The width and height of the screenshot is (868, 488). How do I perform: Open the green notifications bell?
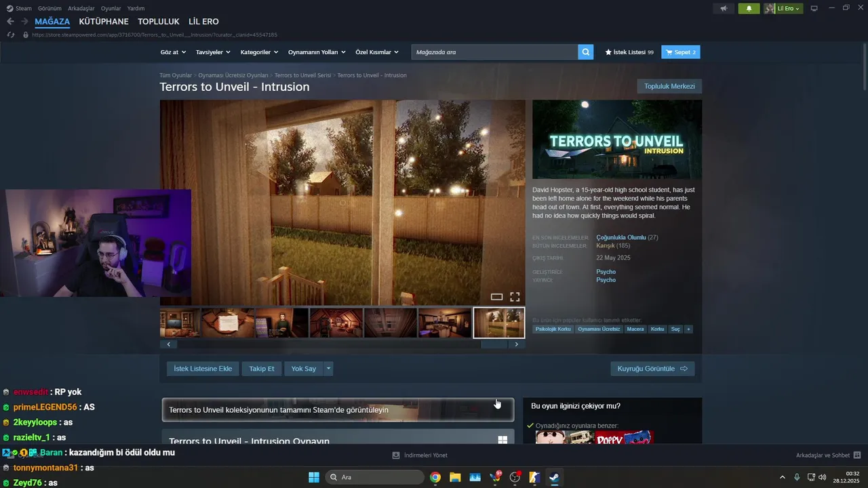pyautogui.click(x=749, y=8)
